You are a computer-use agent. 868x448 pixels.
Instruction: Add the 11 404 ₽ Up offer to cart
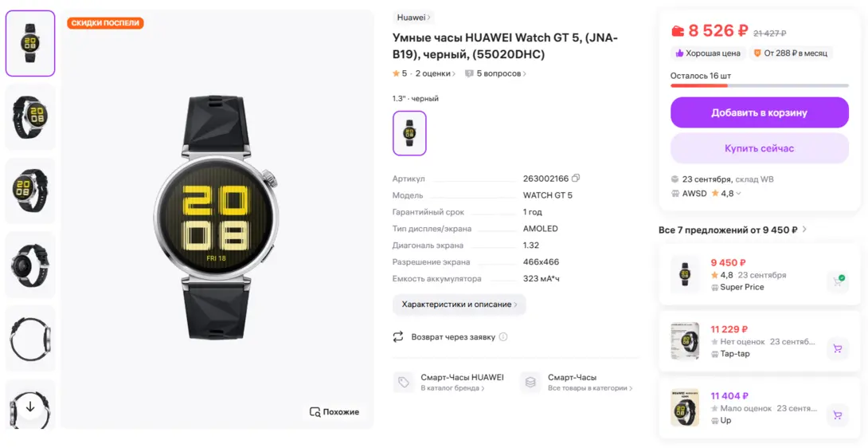(x=838, y=415)
